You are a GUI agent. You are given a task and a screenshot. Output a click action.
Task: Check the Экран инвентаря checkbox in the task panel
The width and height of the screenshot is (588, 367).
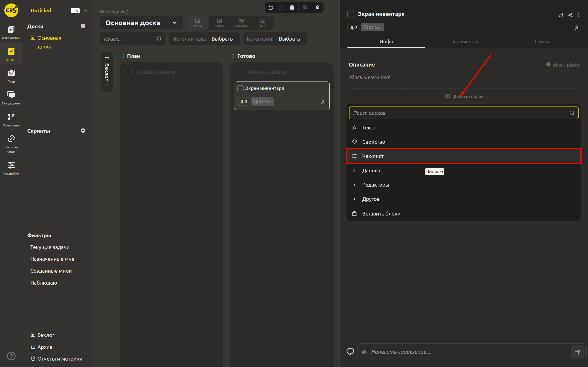click(351, 14)
